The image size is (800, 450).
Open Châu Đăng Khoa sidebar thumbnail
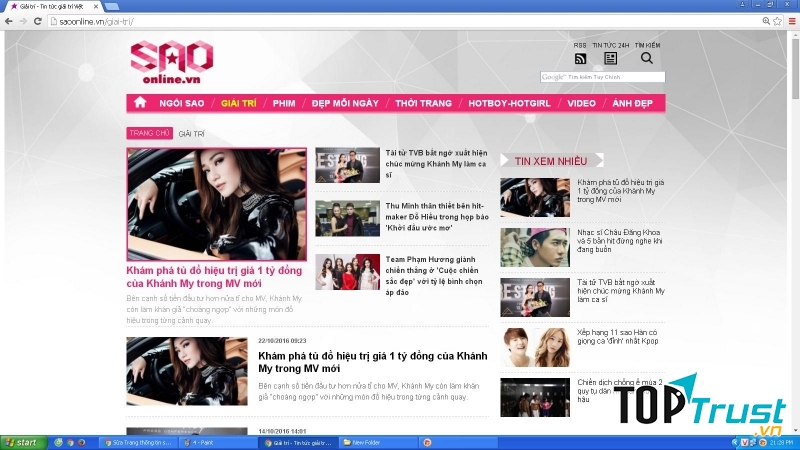[535, 247]
